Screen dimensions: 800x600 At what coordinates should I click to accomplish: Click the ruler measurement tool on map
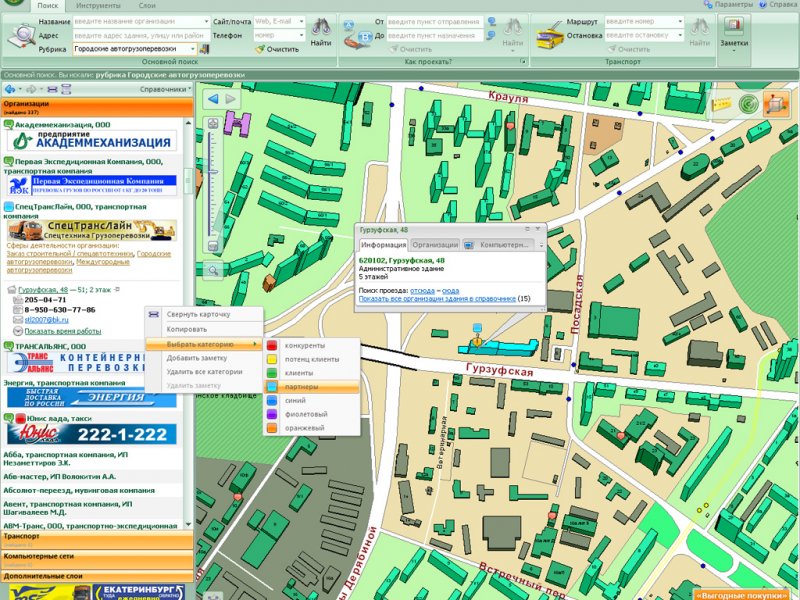coord(719,104)
